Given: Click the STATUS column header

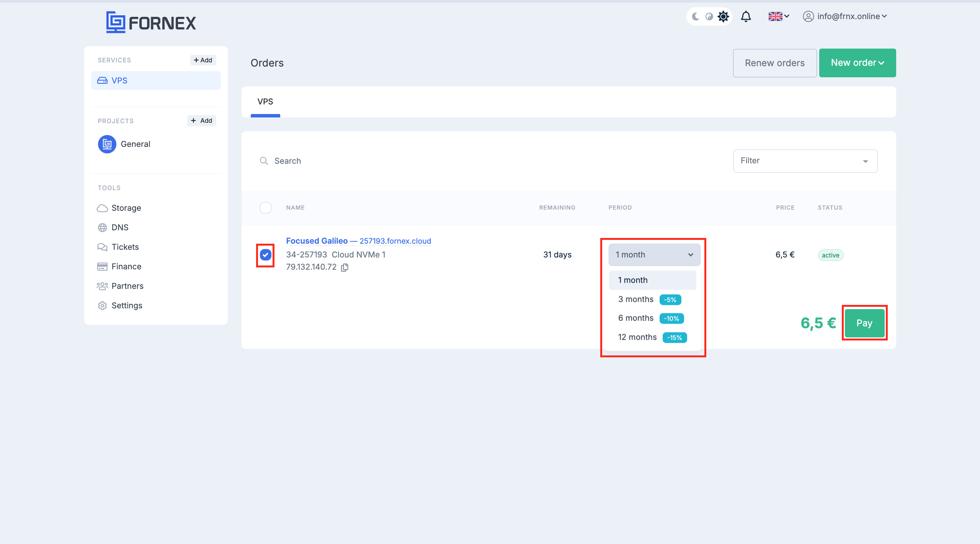Looking at the screenshot, I should tap(830, 208).
